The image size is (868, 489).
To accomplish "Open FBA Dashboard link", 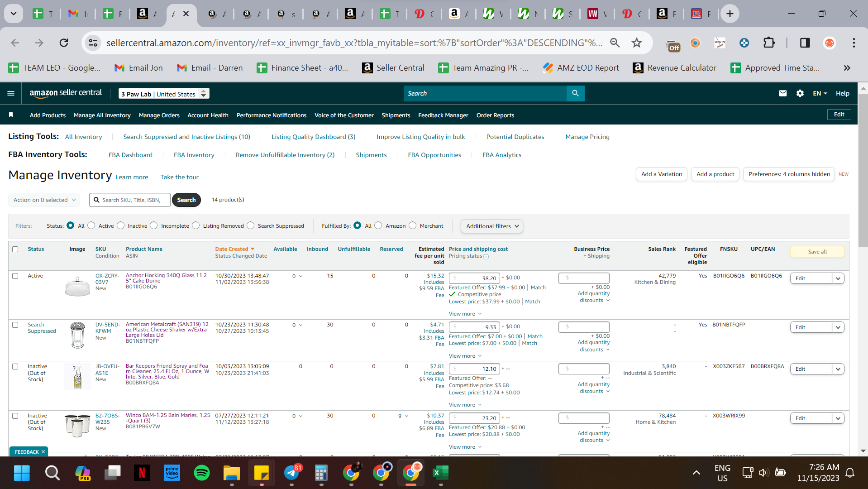I will 130,155.
